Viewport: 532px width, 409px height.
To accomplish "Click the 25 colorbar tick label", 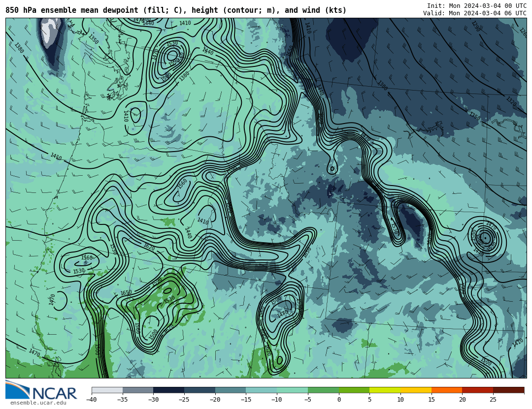I will tap(493, 400).
